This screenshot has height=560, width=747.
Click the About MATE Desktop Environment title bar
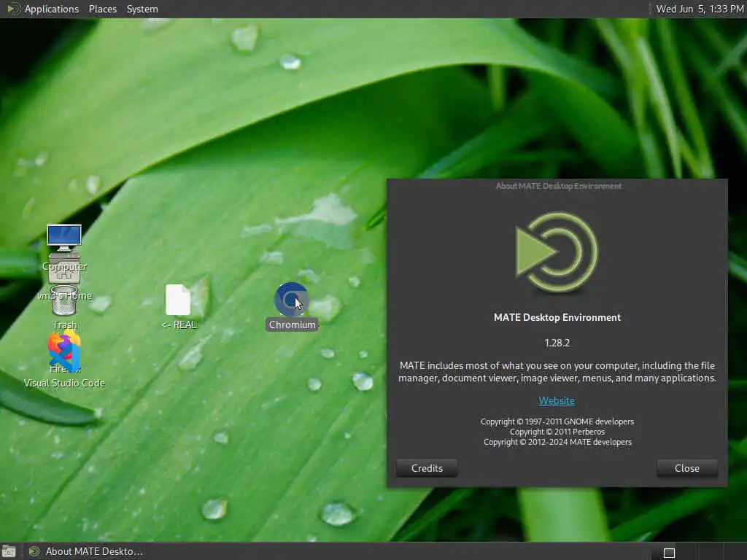tap(557, 186)
